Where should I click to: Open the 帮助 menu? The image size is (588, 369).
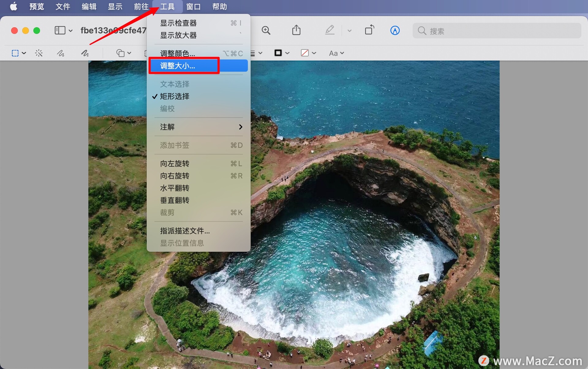pyautogui.click(x=220, y=6)
